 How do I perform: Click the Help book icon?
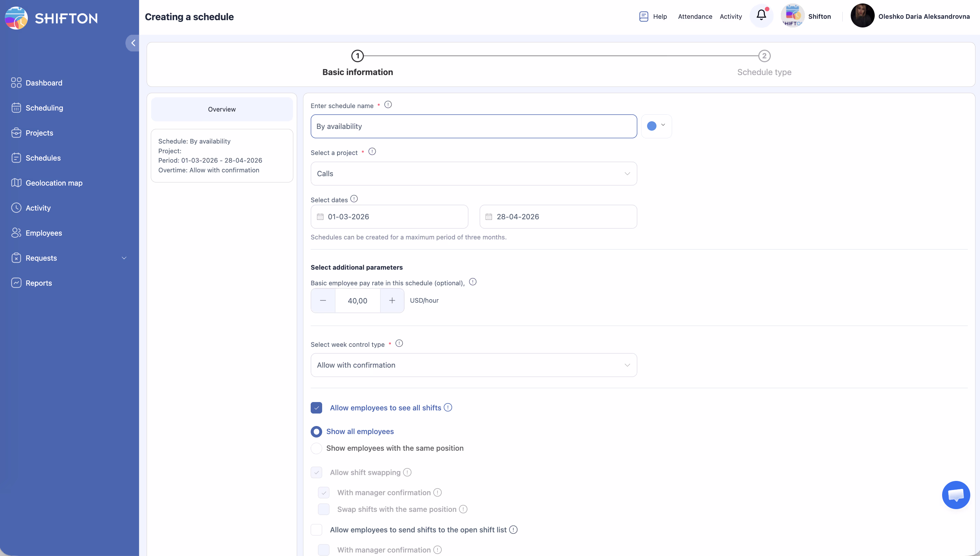[643, 16]
